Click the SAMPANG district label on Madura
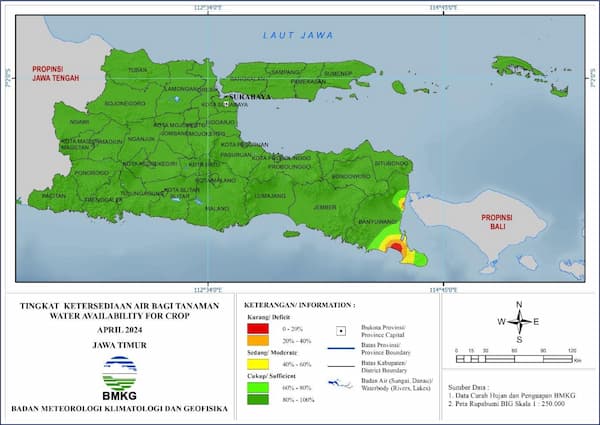Image resolution: width=600 pixels, height=425 pixels. pyautogui.click(x=286, y=72)
